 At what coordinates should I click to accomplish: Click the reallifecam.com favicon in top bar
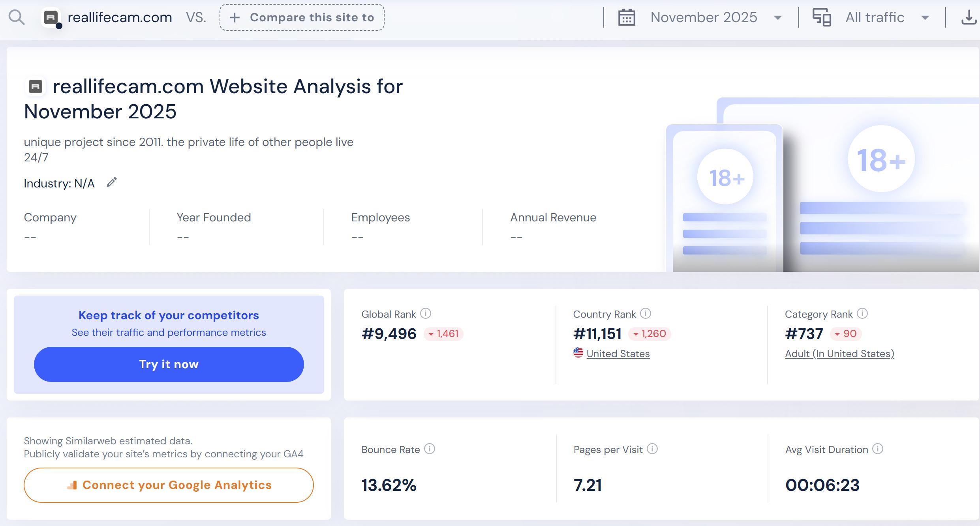tap(51, 18)
